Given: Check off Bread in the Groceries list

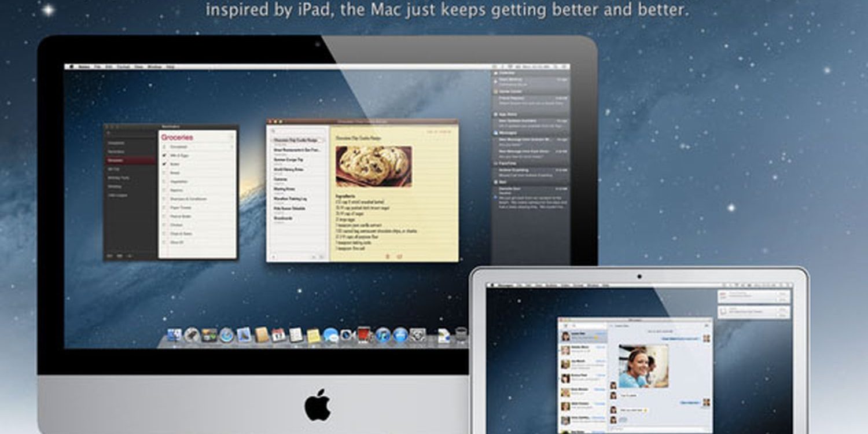Looking at the screenshot, I should point(164,173).
